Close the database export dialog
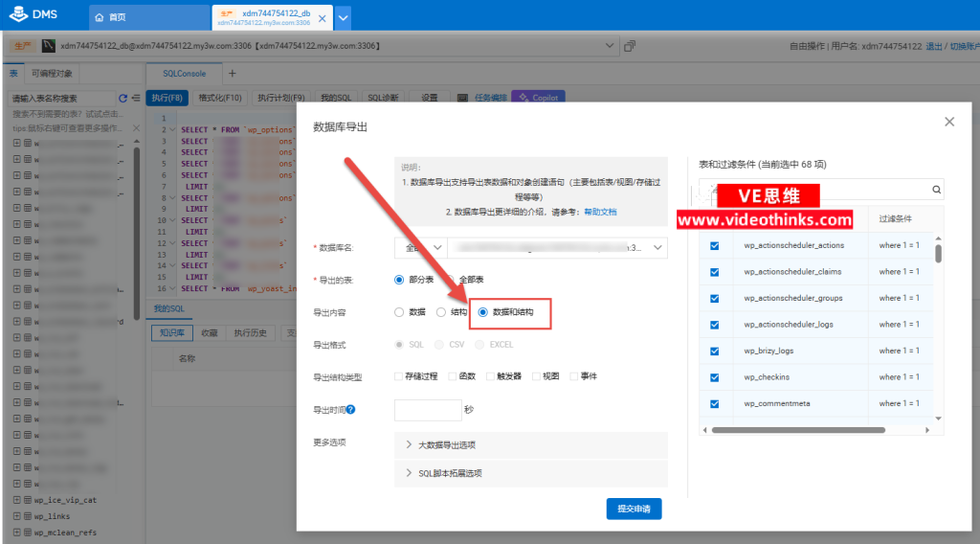 click(x=949, y=122)
